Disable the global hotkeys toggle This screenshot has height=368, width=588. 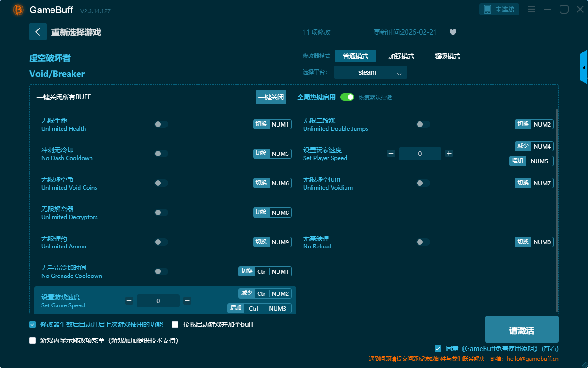[347, 97]
